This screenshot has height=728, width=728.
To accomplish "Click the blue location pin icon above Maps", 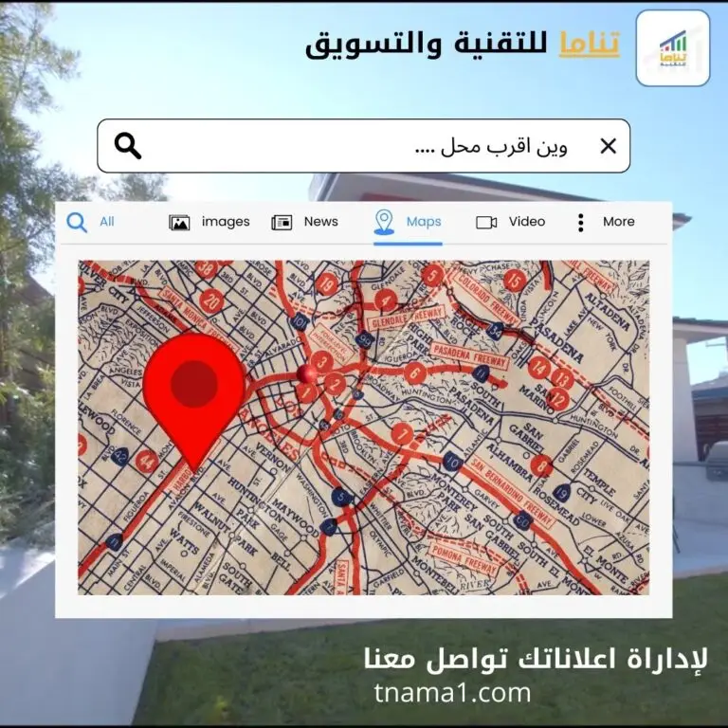I will click(x=384, y=222).
